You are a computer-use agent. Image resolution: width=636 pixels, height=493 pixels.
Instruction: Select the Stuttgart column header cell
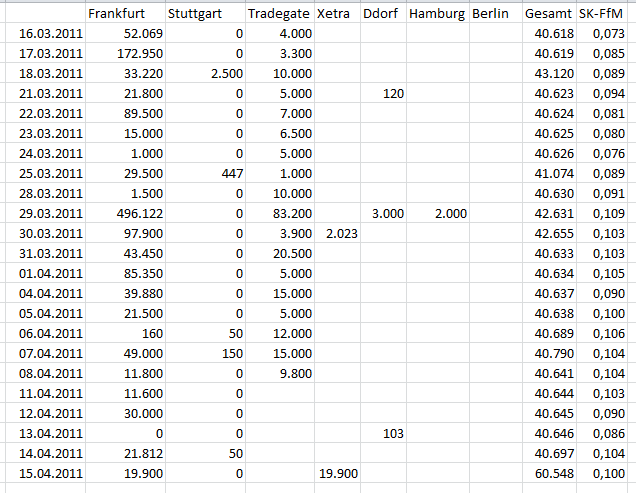tap(193, 15)
